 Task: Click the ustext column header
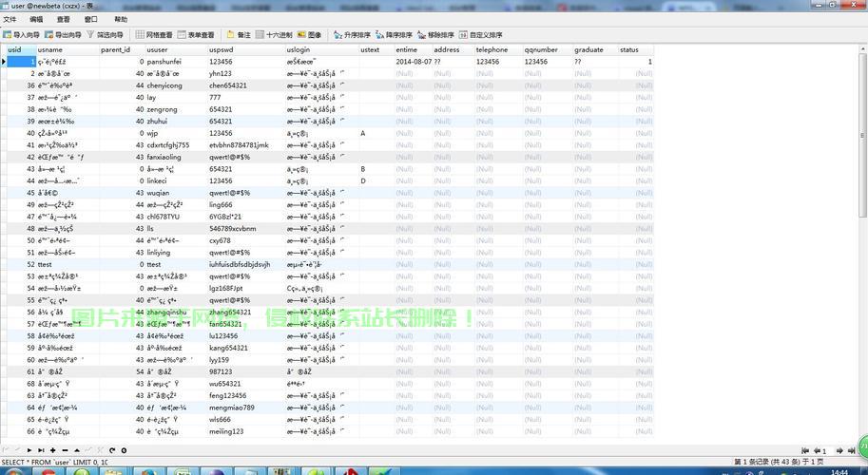pyautogui.click(x=376, y=49)
